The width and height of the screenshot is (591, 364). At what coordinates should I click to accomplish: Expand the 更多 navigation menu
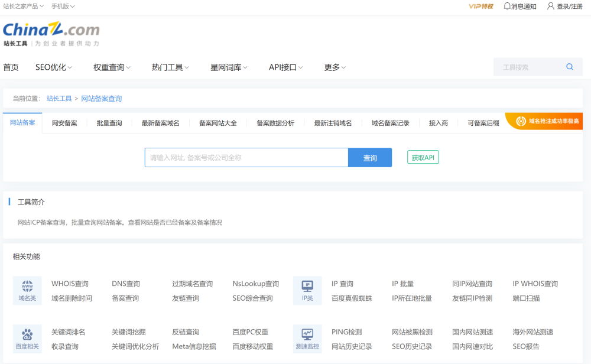tap(335, 67)
